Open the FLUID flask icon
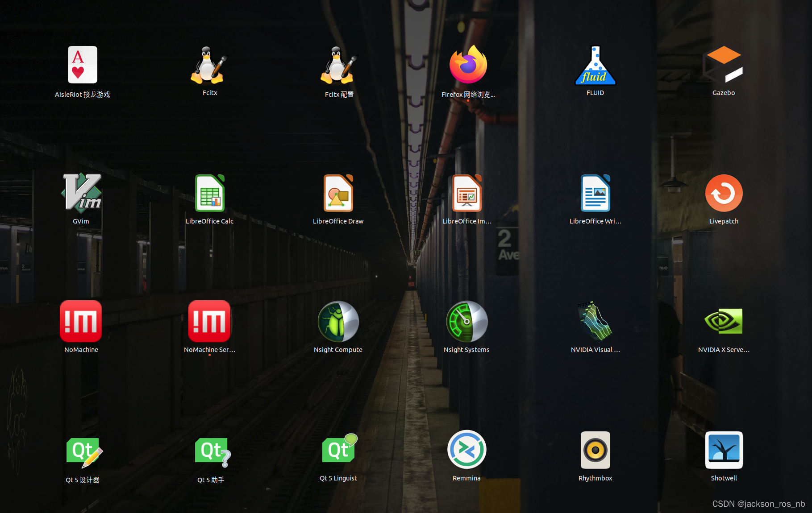 pos(595,65)
